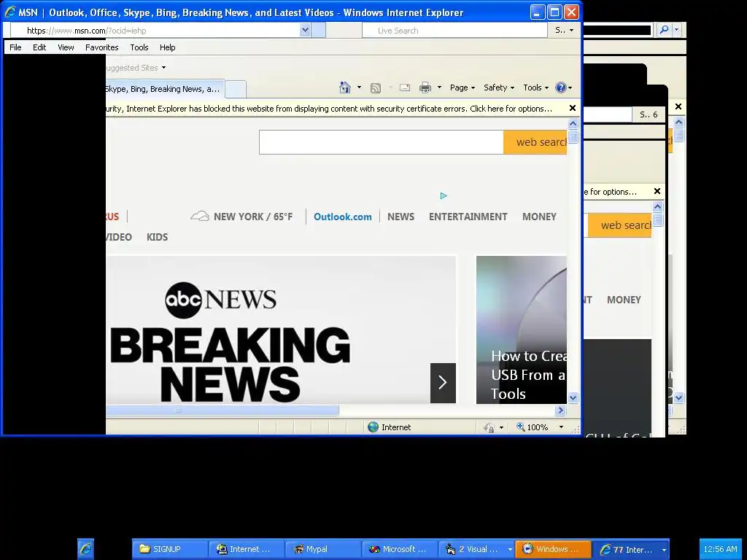Click the Read Mail envelope icon
The height and width of the screenshot is (560, 747).
coord(405,87)
